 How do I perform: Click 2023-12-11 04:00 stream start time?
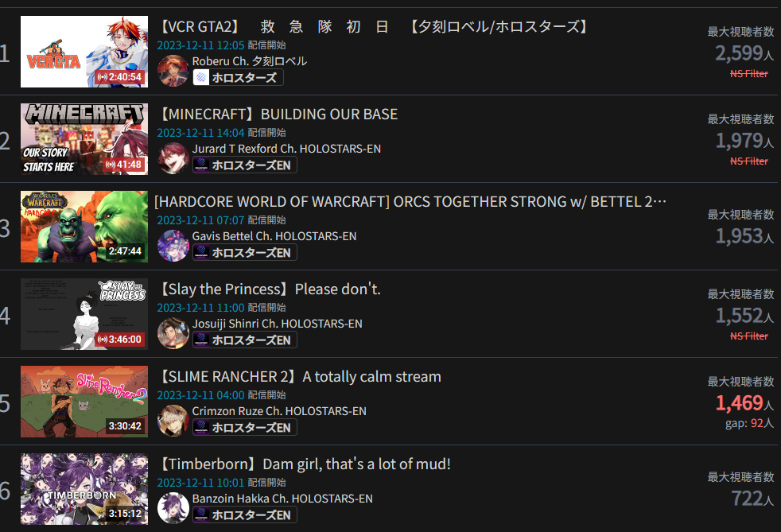(200, 395)
